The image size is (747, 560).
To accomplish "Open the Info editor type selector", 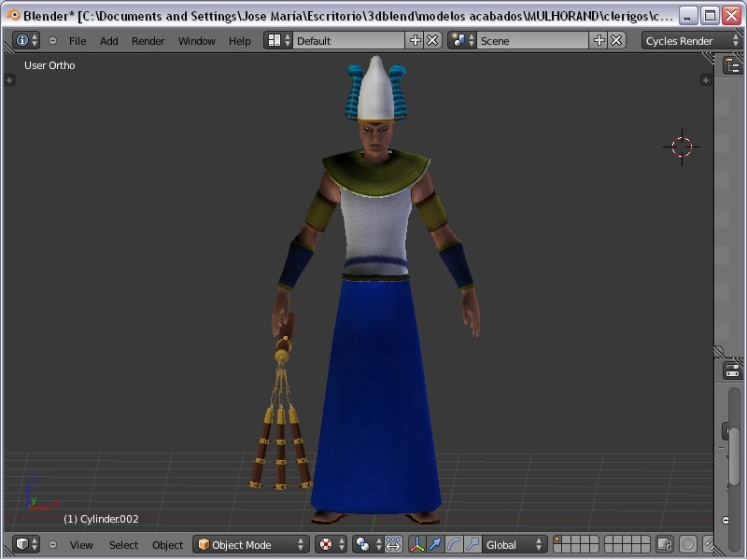I will coord(26,40).
